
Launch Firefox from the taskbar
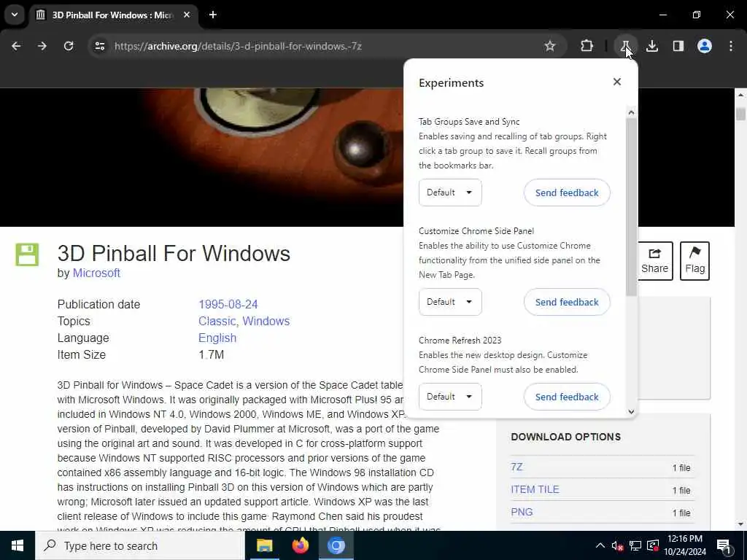tap(300, 545)
